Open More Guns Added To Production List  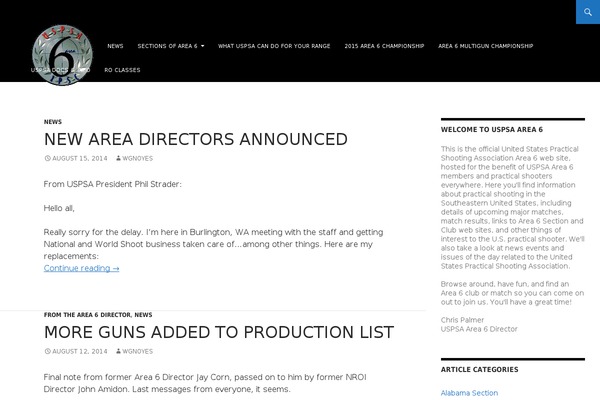click(x=219, y=332)
